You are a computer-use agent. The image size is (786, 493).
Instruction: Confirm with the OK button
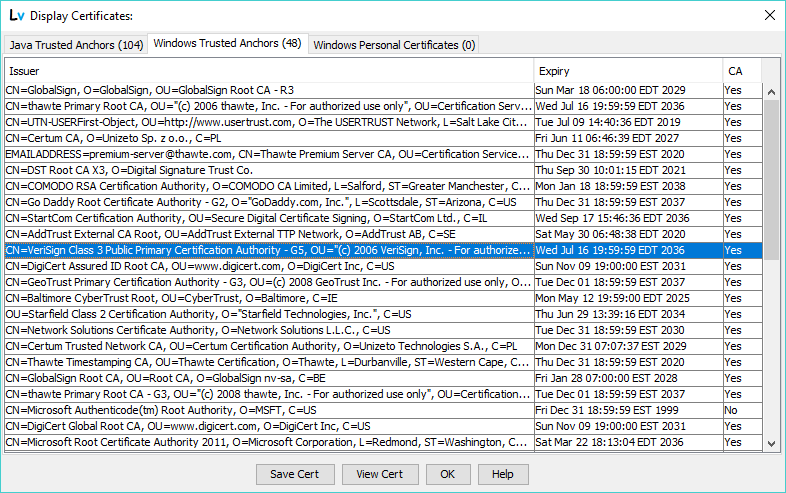[448, 474]
